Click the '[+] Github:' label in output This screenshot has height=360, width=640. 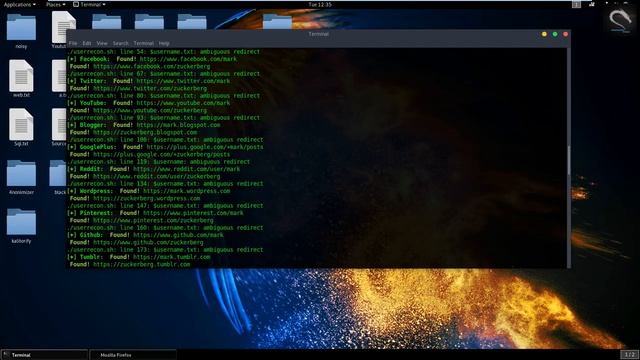[85, 235]
